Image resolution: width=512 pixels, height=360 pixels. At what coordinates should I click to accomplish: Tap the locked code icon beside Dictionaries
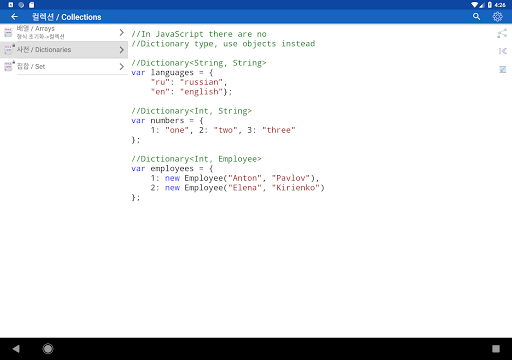(x=9, y=49)
